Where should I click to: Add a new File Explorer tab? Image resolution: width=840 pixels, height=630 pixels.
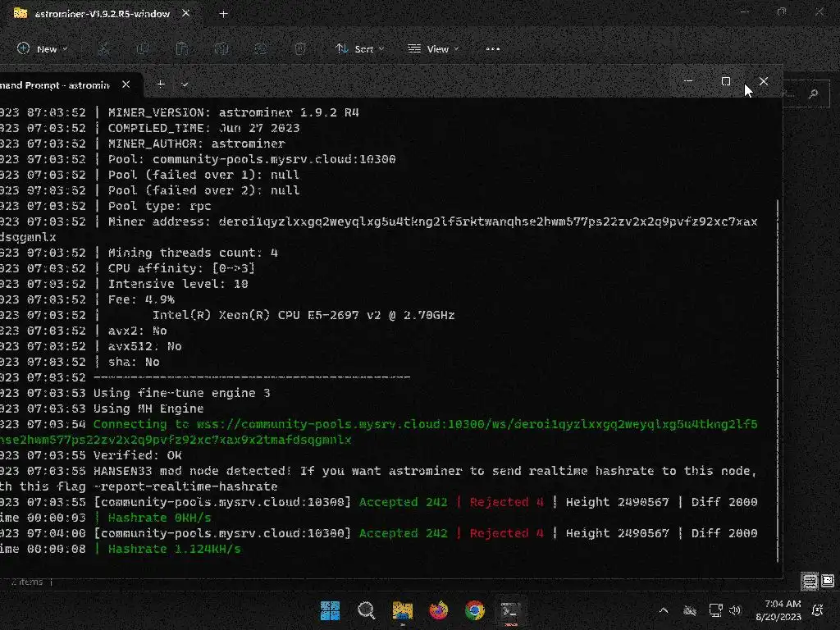(x=223, y=14)
